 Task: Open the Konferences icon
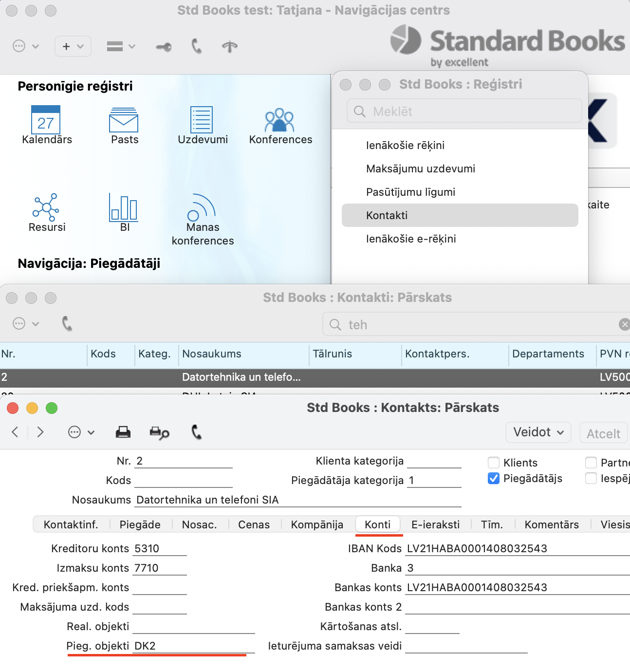click(x=279, y=120)
